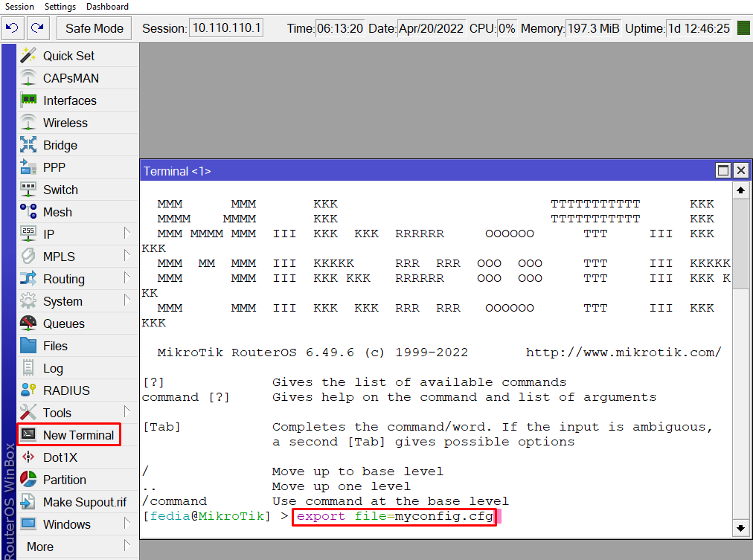Click the Quick Set wand icon

tap(28, 56)
